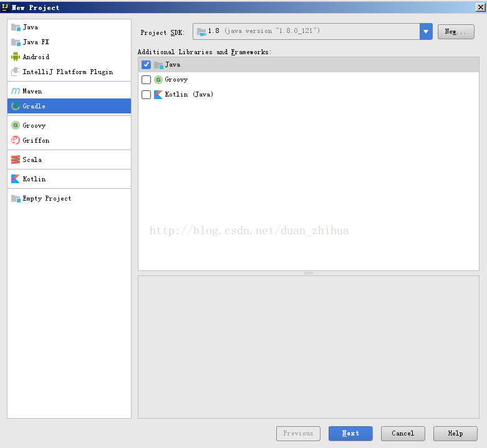Click the Empty Project folder icon

(16, 199)
